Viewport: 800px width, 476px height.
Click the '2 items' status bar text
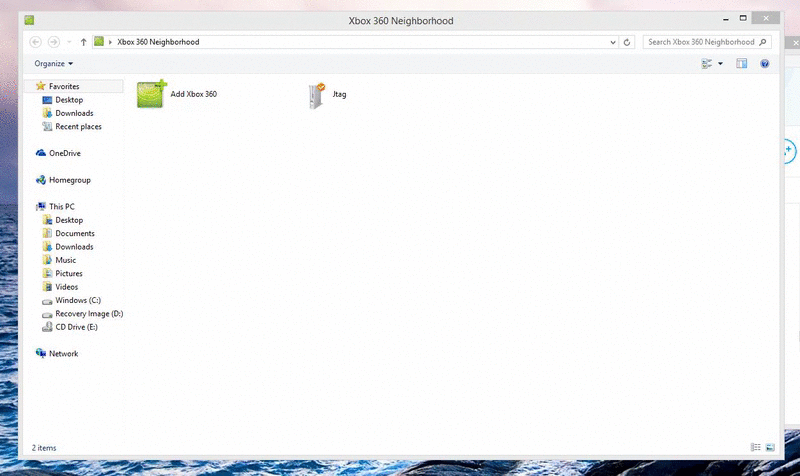click(x=44, y=447)
